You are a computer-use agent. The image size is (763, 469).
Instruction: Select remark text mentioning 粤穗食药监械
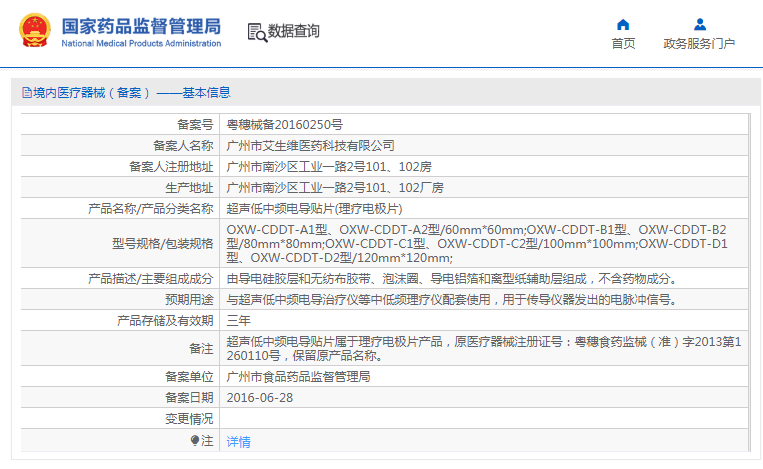484,349
